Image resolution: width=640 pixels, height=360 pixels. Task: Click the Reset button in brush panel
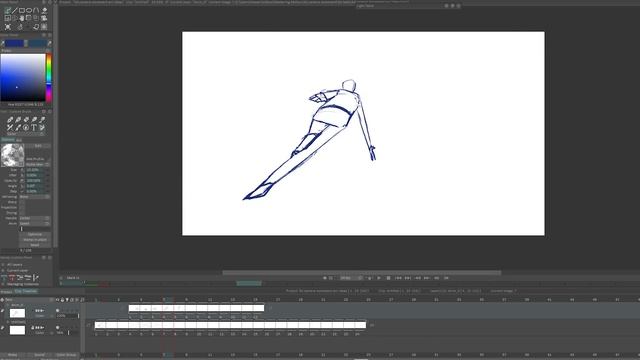coord(35,244)
